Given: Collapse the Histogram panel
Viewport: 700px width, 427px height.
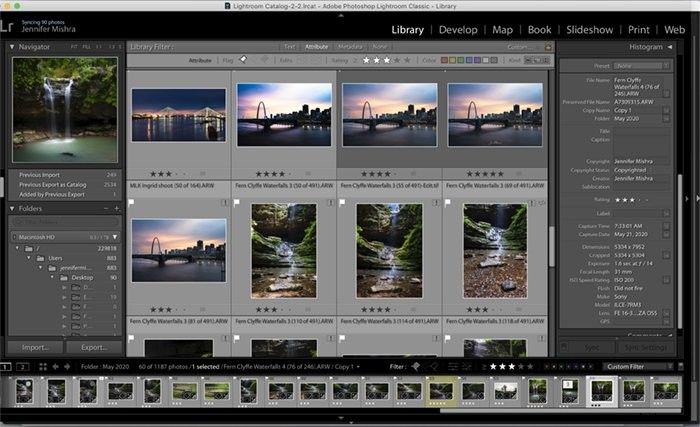Looking at the screenshot, I should [x=670, y=46].
